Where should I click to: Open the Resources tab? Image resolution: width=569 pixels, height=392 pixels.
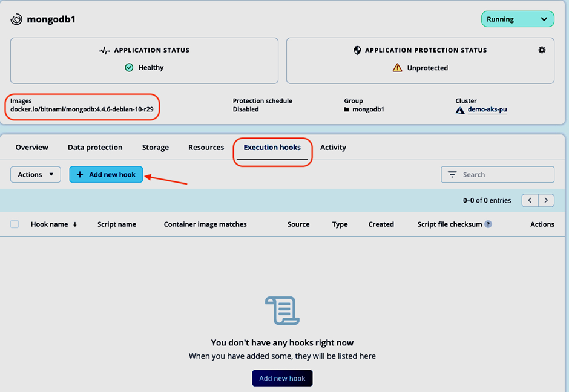coord(206,147)
